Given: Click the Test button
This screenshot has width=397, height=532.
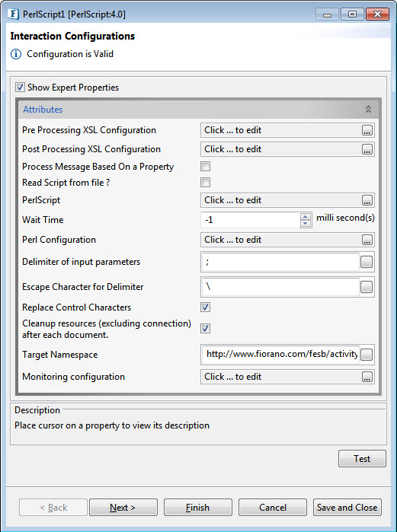Looking at the screenshot, I should (x=362, y=459).
